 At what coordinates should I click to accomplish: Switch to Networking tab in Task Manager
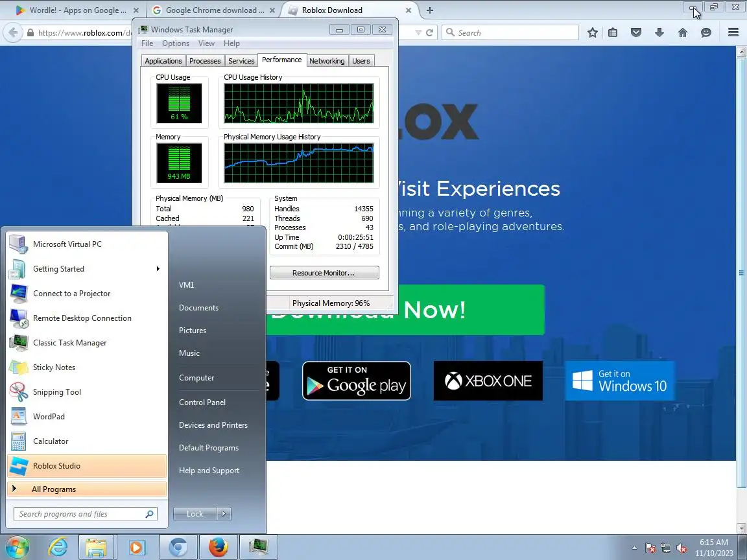click(327, 61)
